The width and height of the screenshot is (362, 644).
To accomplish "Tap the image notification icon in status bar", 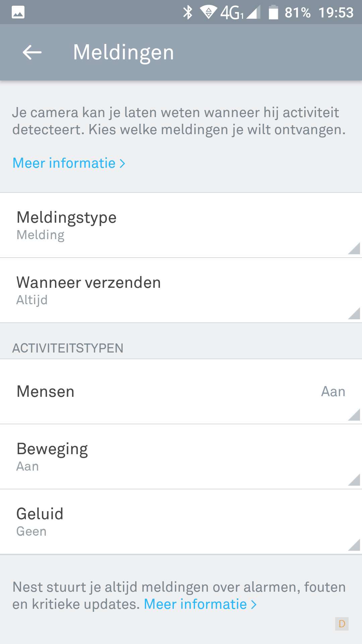I will coord(18,12).
